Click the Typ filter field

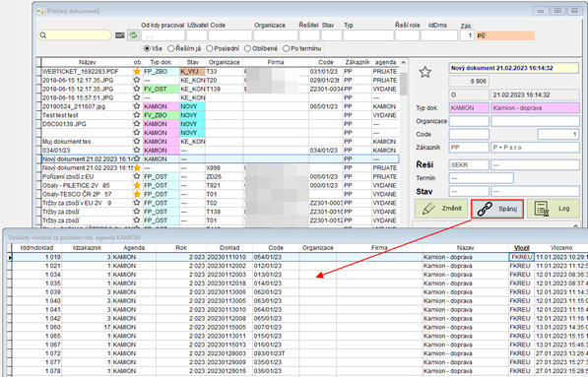(x=368, y=35)
